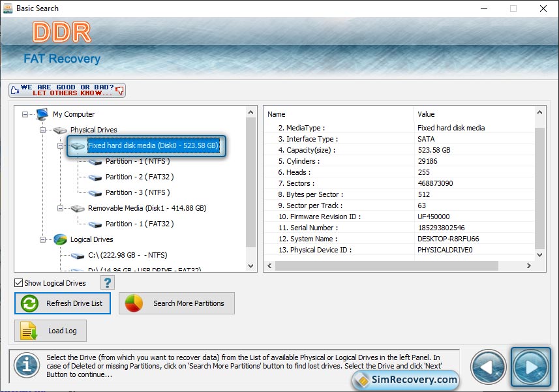Collapse the Physical Drives node

pyautogui.click(x=42, y=130)
